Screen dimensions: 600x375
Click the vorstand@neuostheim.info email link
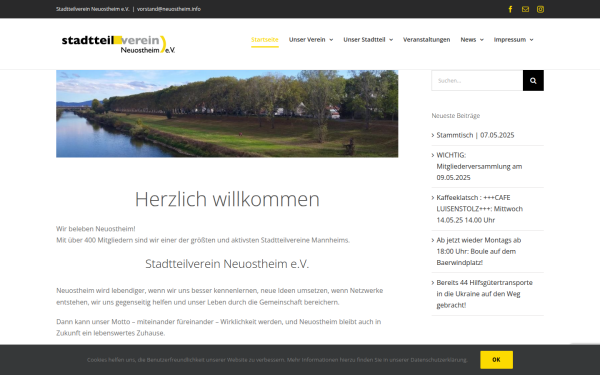click(x=169, y=9)
